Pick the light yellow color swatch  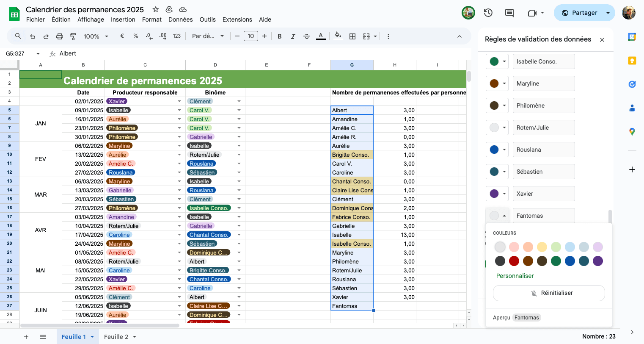(x=542, y=247)
